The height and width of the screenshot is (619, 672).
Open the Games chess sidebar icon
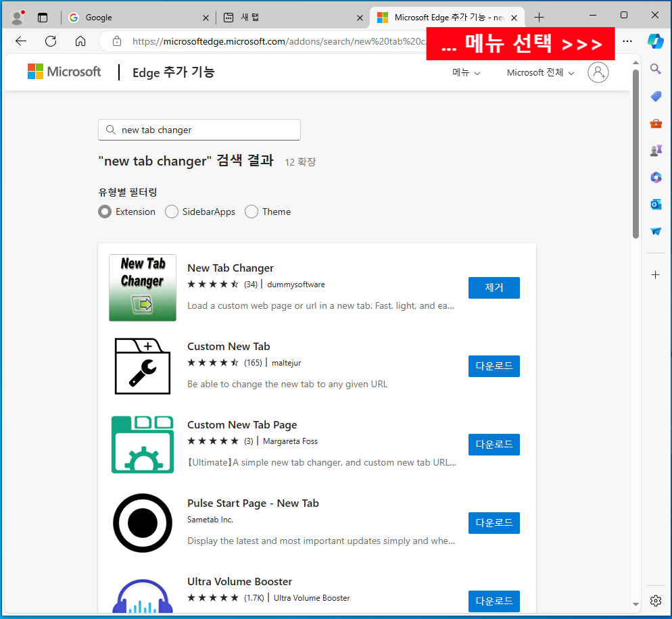pos(656,151)
